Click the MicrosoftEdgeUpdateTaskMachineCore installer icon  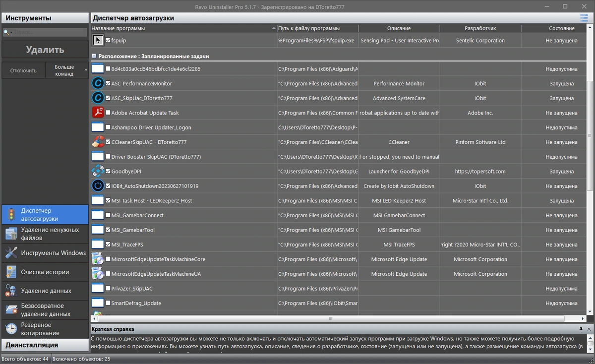tap(98, 259)
